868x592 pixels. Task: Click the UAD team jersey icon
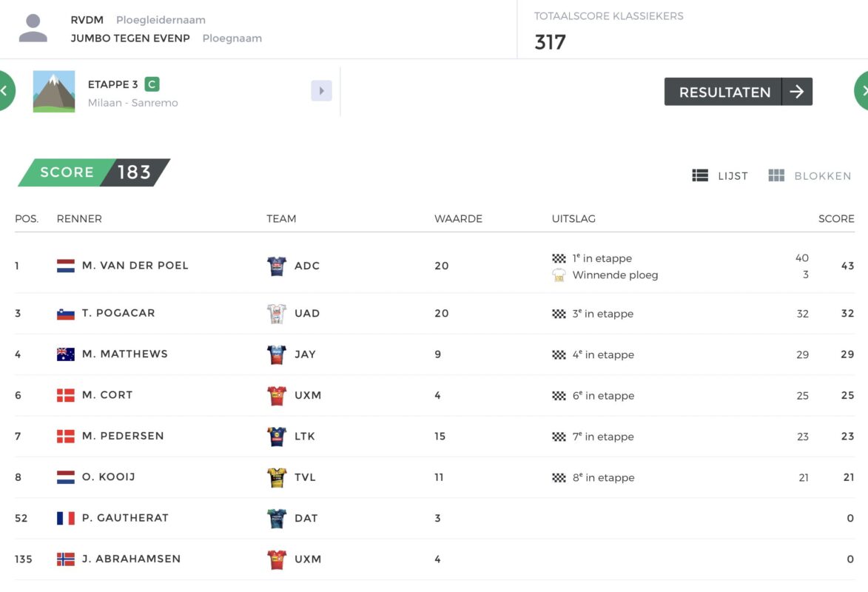[x=277, y=314]
